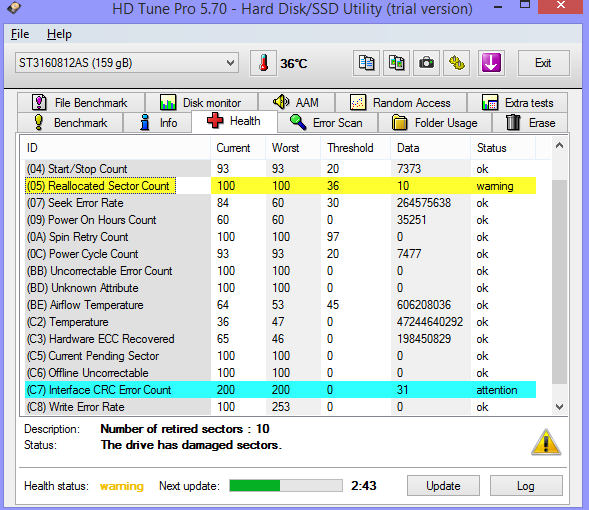This screenshot has height=510, width=589.
Task: Open the File menu
Action: (20, 34)
